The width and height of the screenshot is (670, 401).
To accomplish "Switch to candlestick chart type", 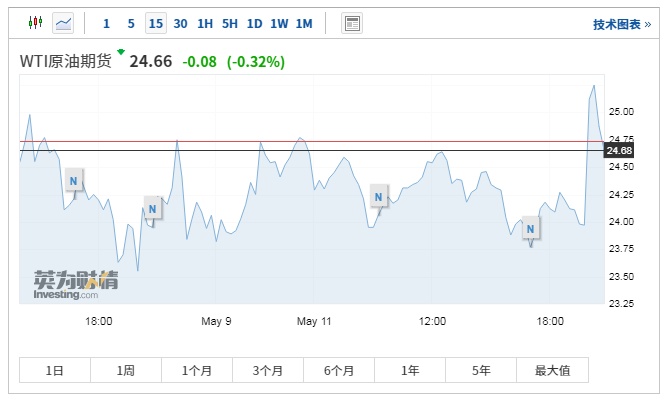I will (36, 23).
